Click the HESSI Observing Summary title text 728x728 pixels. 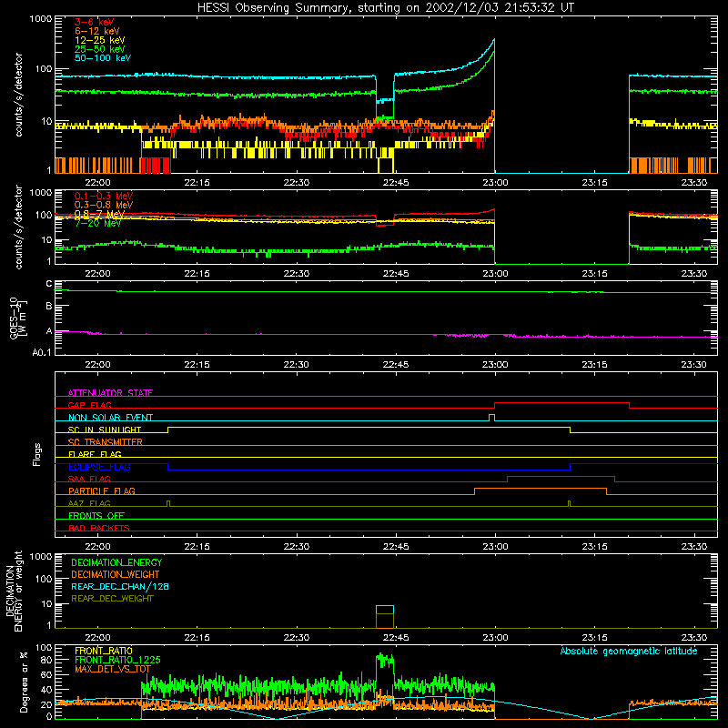[385, 8]
